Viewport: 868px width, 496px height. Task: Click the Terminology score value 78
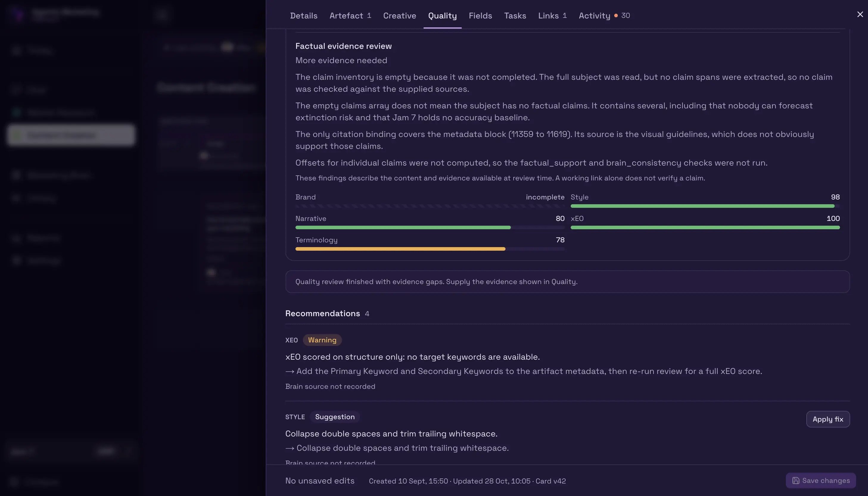(560, 240)
